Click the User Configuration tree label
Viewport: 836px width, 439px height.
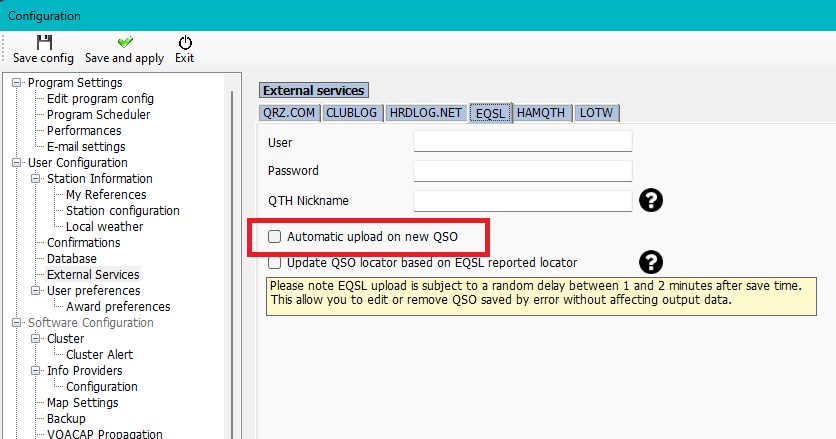tap(78, 163)
